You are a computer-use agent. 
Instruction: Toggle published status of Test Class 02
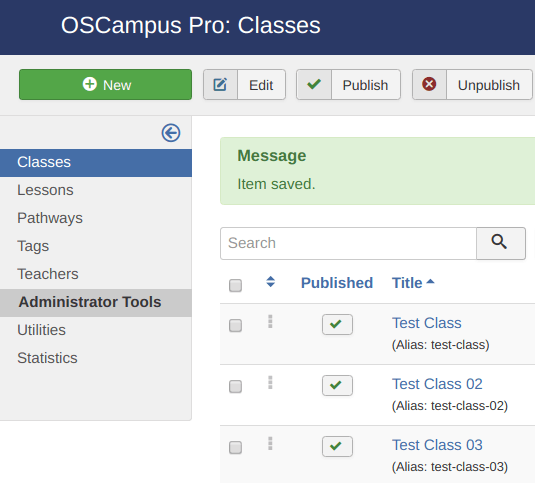coord(337,385)
